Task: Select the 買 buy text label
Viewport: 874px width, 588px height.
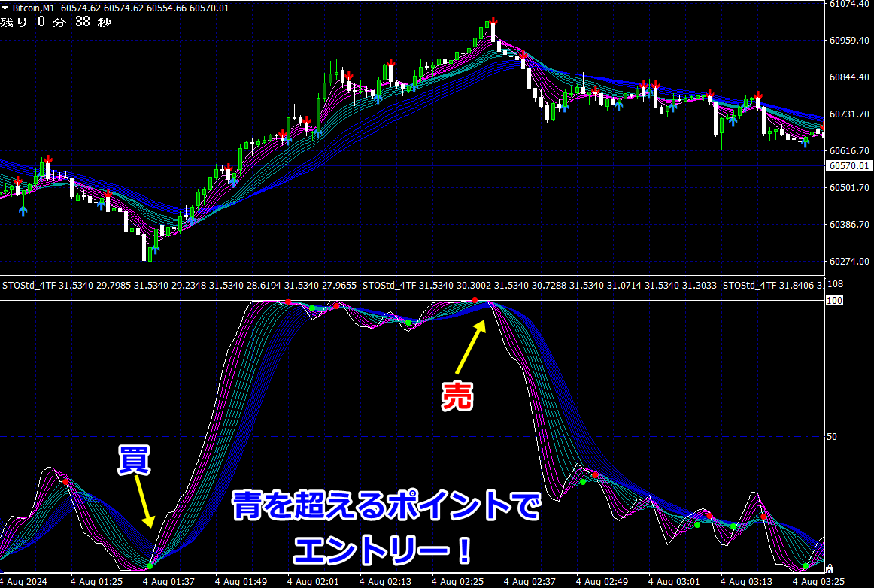Action: click(134, 460)
